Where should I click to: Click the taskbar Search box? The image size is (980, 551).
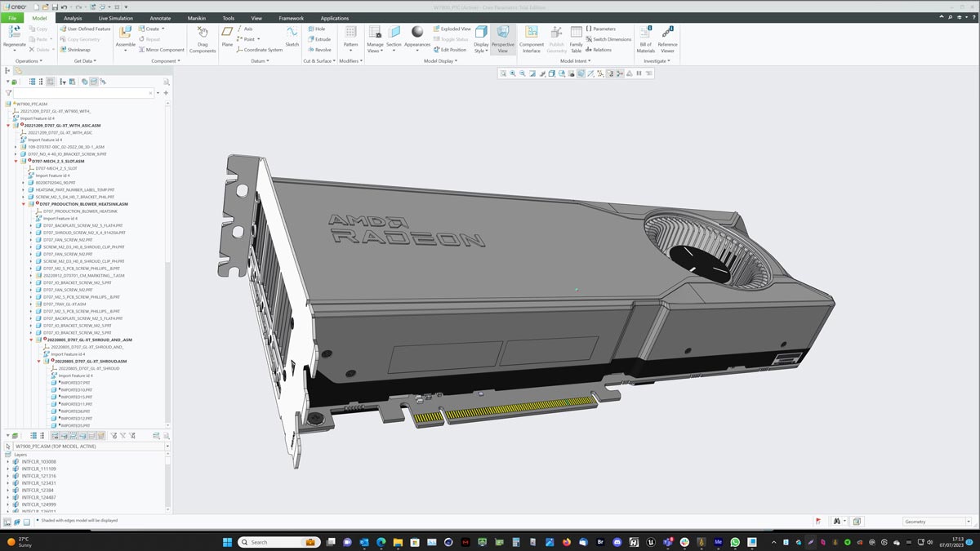279,542
